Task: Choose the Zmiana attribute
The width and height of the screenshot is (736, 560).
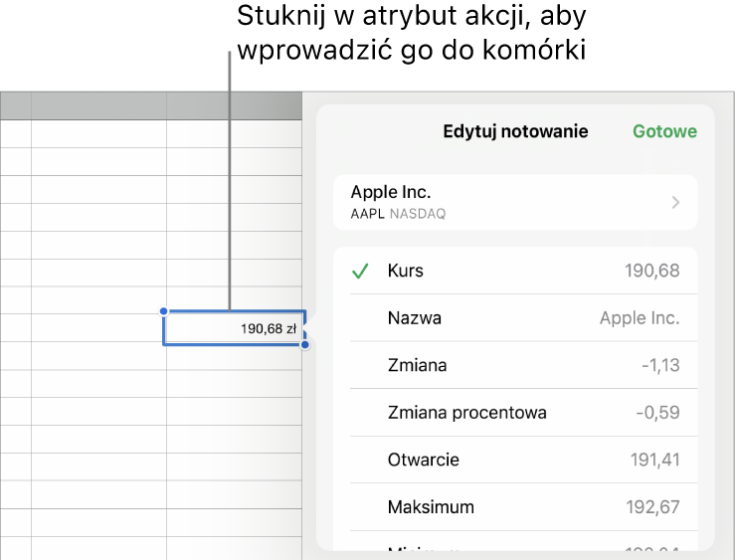Action: point(515,365)
